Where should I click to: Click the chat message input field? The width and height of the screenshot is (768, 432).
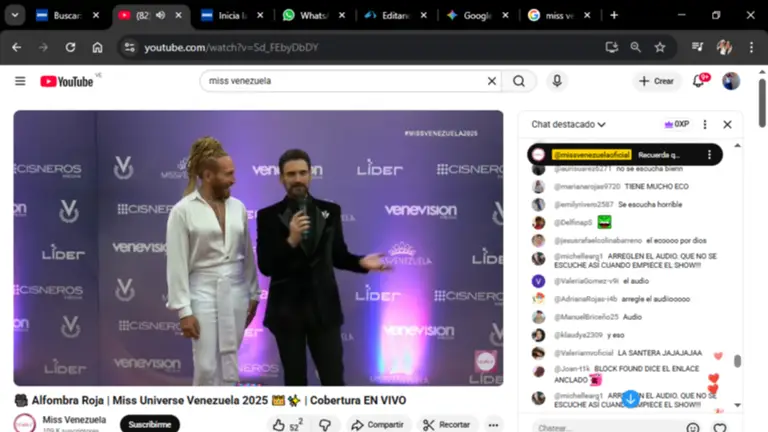coord(600,428)
